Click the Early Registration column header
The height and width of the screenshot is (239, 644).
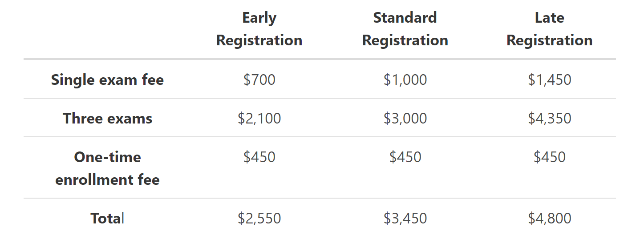259,29
